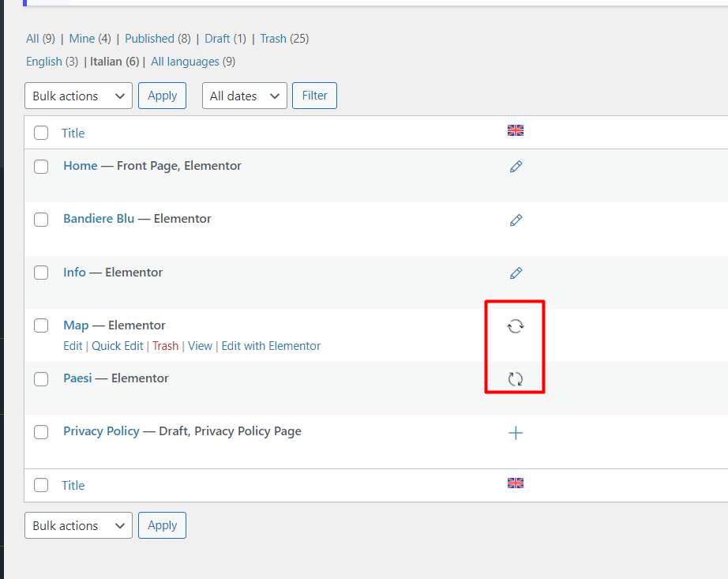Expand the bottom Bulk actions dropdown
The image size is (728, 579).
(x=78, y=525)
